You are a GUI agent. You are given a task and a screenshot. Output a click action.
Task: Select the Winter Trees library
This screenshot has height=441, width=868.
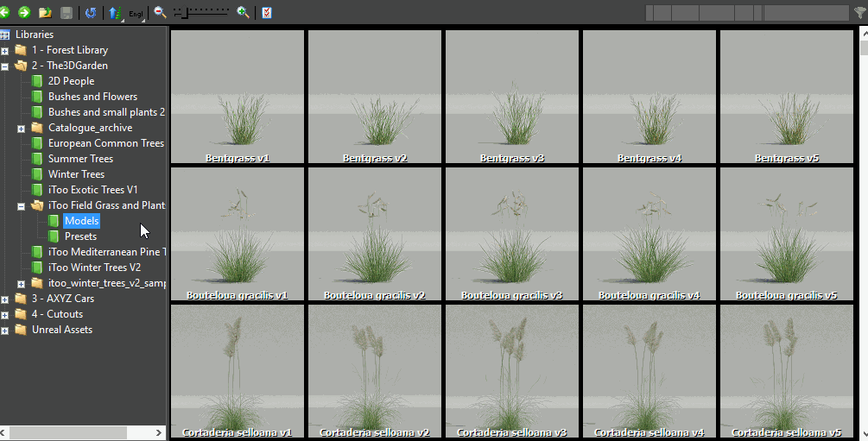pos(76,174)
